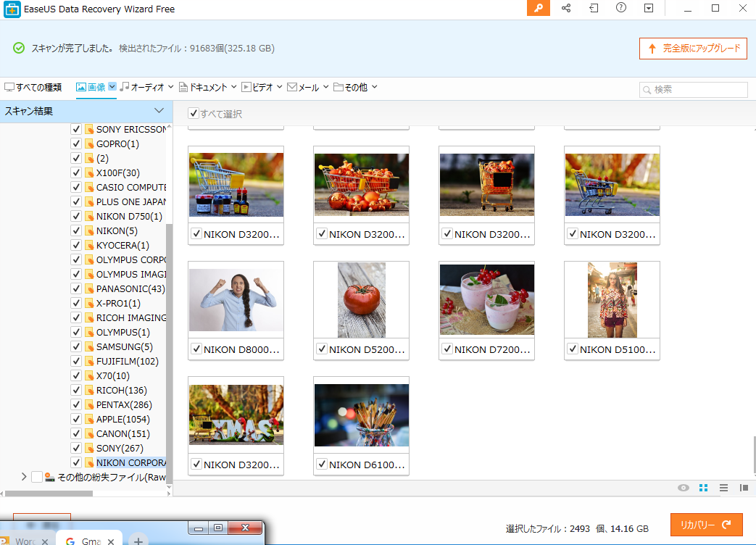Open the その他 filter dropdown arrow
The width and height of the screenshot is (756, 545).
tap(374, 87)
